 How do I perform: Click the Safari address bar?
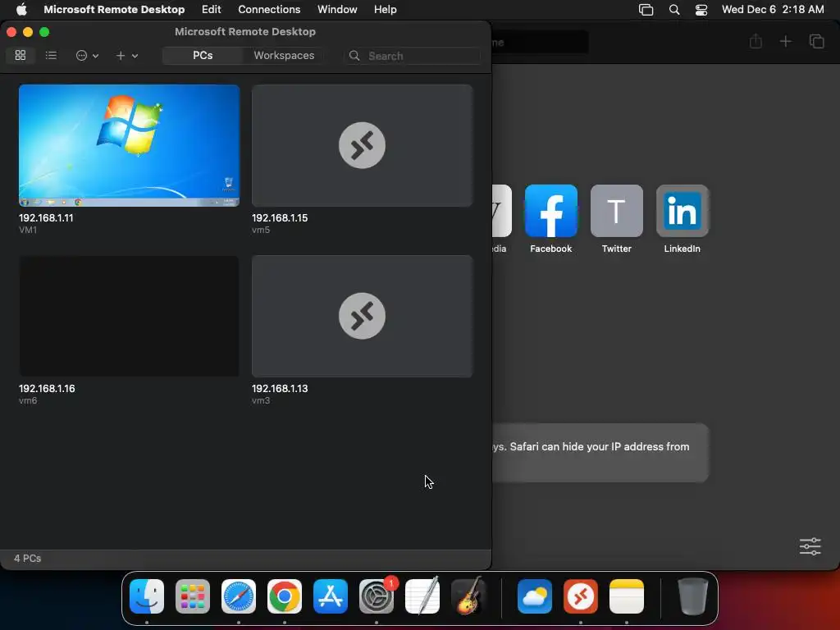540,42
